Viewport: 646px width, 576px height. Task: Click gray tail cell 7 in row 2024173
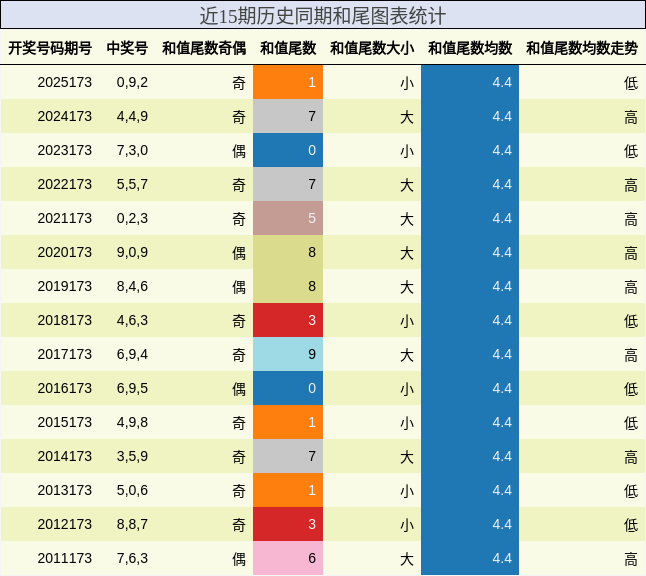click(288, 116)
